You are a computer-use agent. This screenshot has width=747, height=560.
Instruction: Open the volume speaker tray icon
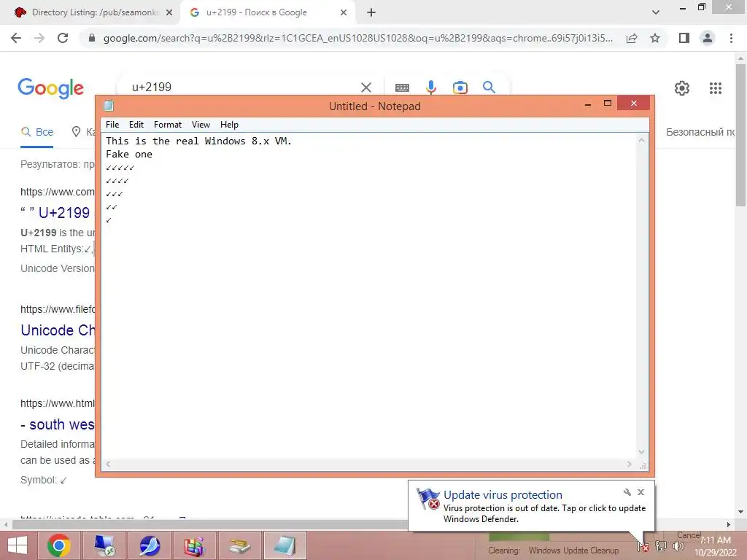[678, 546]
